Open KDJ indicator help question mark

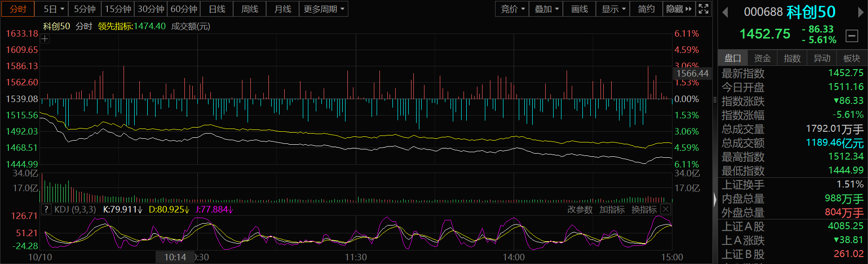46,209
